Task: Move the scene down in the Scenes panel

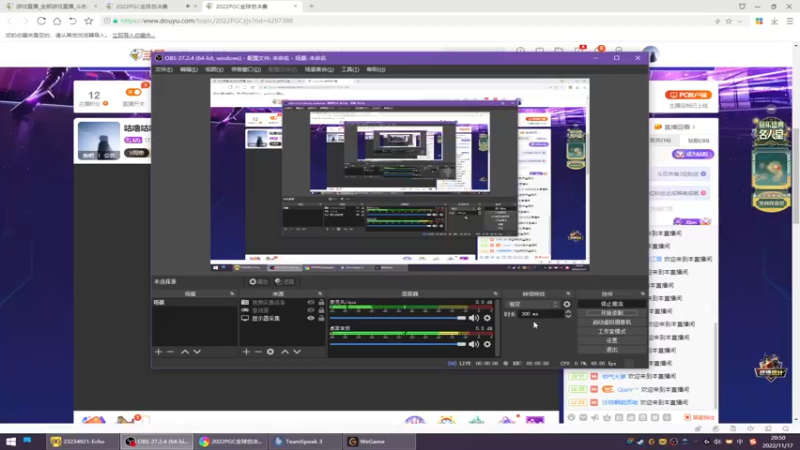Action: [x=197, y=352]
